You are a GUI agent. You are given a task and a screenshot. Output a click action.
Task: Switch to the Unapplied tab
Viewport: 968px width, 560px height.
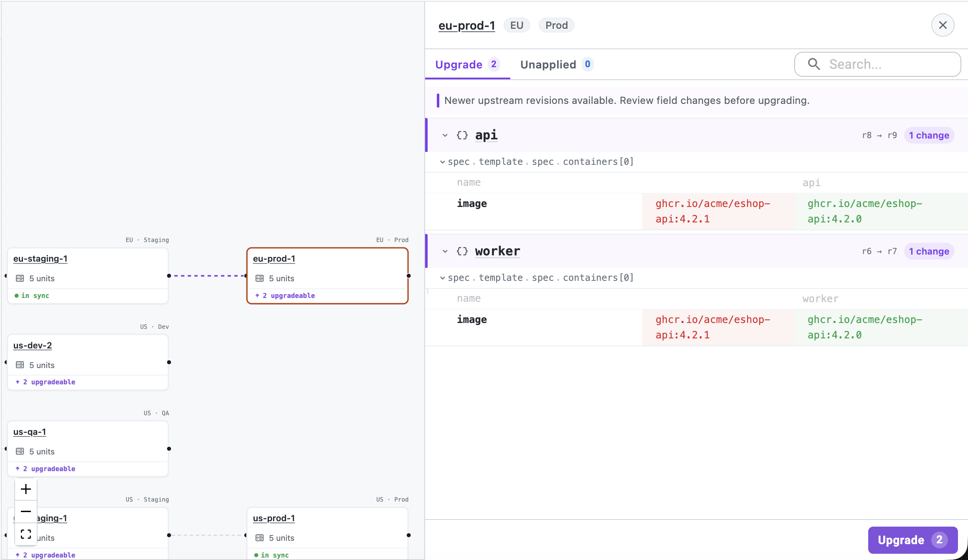pyautogui.click(x=556, y=64)
